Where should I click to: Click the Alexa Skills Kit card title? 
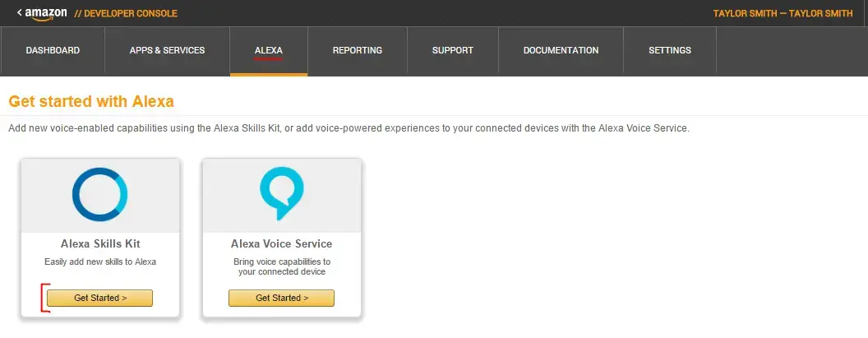click(99, 244)
